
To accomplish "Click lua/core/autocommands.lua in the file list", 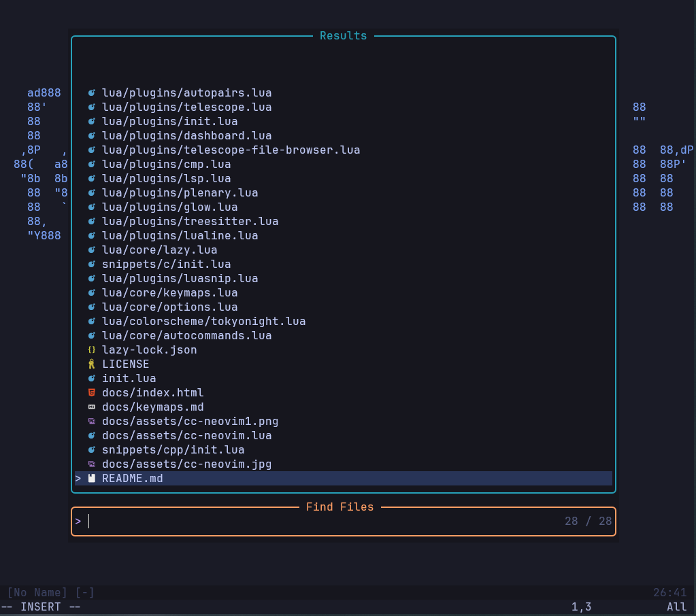I will click(x=186, y=336).
